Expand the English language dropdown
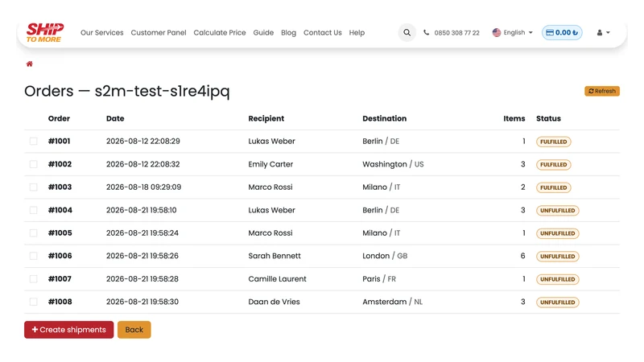 coord(513,32)
